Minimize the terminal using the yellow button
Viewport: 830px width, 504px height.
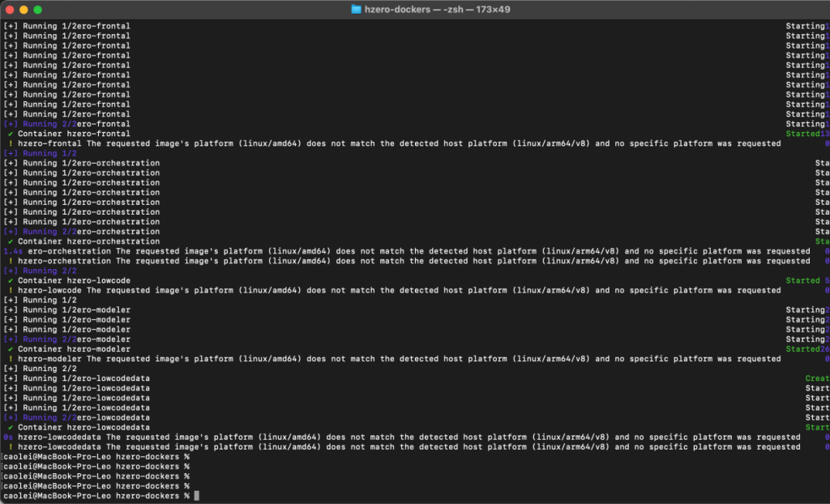tap(24, 9)
